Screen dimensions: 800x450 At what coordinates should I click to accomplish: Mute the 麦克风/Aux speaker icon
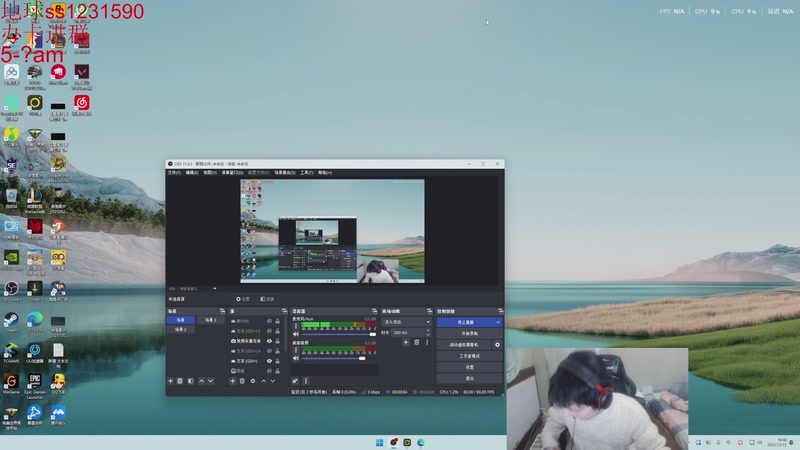coord(295,334)
